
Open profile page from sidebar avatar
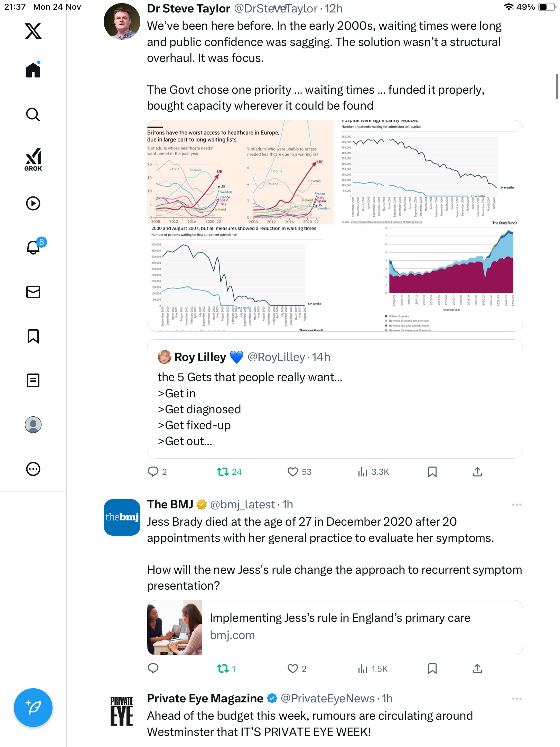point(33,425)
